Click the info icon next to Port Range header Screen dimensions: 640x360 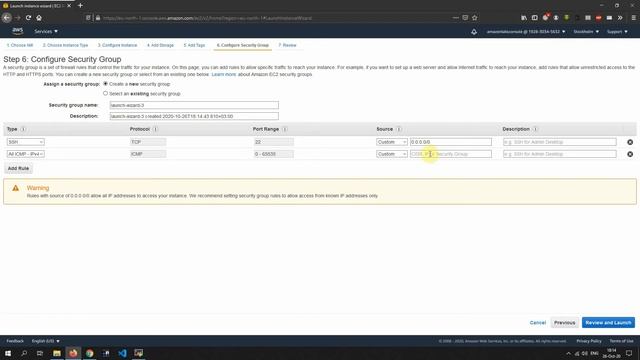point(284,129)
